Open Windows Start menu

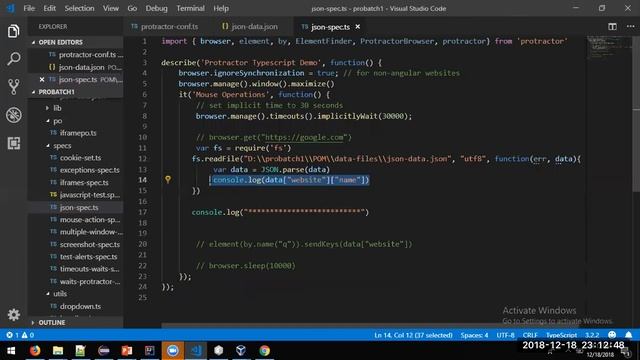(x=11, y=351)
